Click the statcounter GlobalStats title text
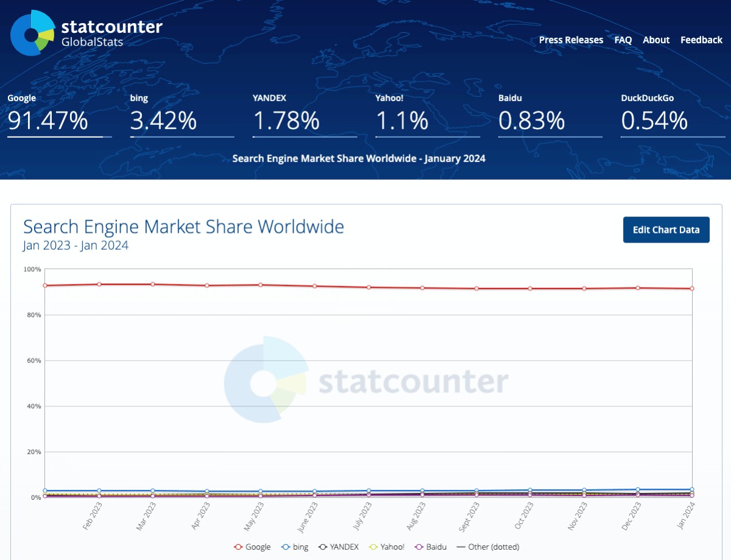The height and width of the screenshot is (560, 731). coord(111,33)
